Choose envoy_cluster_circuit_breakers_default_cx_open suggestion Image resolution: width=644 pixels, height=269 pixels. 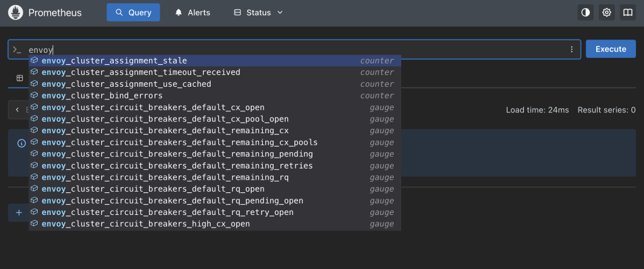click(x=215, y=107)
